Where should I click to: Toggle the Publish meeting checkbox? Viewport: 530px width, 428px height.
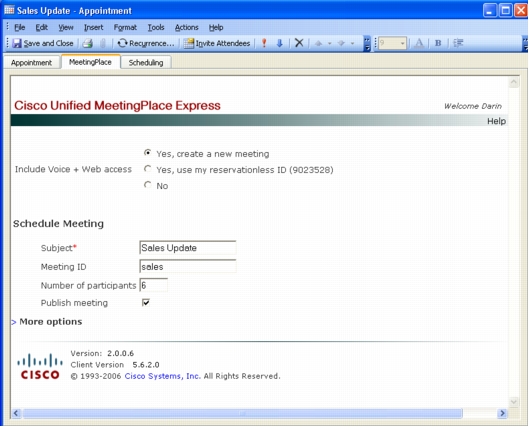pyautogui.click(x=146, y=303)
